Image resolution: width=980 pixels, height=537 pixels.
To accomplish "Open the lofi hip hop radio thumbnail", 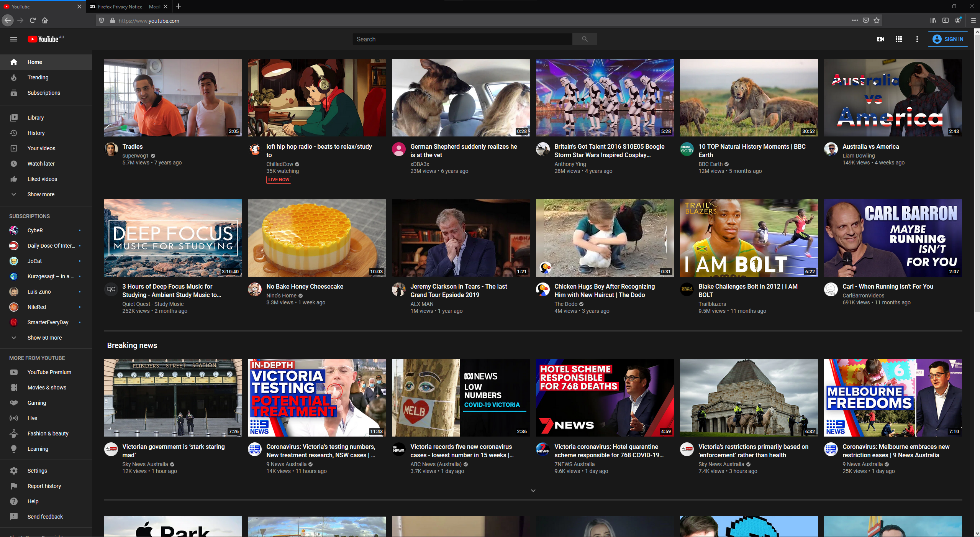I will (x=317, y=98).
